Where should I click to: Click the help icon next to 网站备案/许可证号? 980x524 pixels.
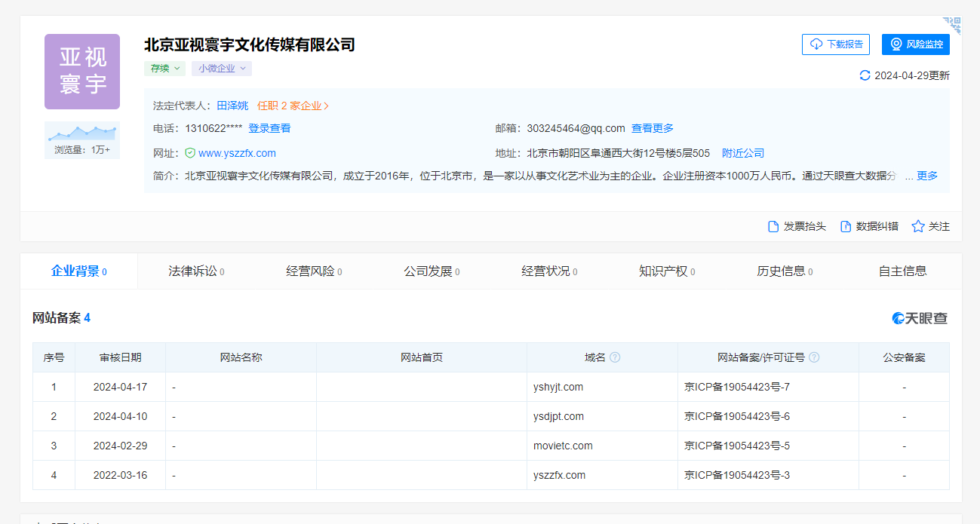(814, 357)
